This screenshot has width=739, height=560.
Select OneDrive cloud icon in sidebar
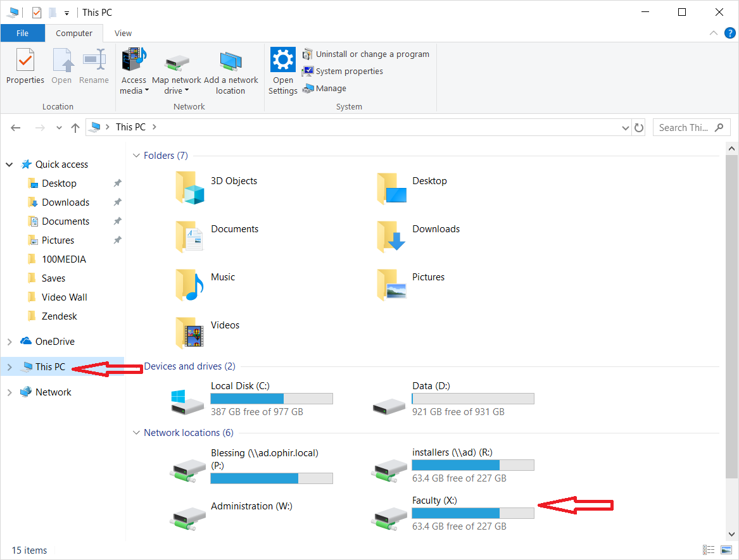click(x=26, y=341)
